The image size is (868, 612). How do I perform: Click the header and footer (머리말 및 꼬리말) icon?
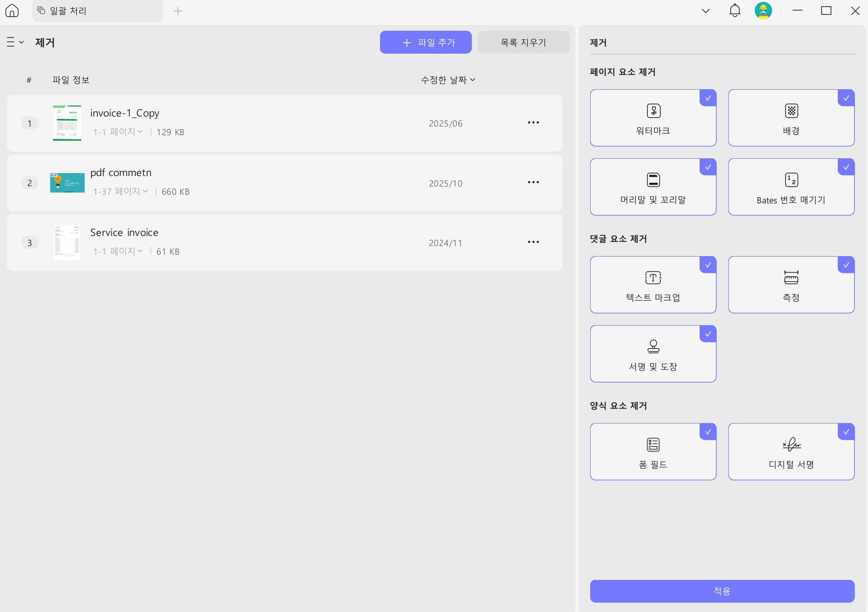653,180
